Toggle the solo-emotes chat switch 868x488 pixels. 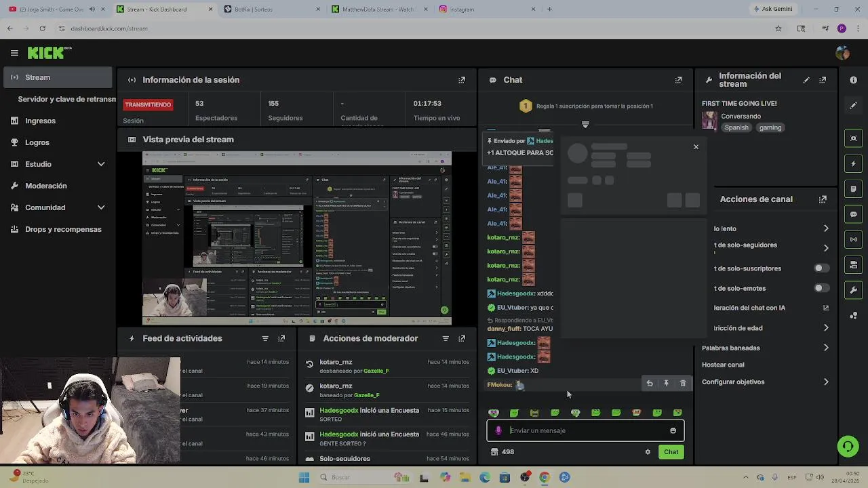point(821,288)
